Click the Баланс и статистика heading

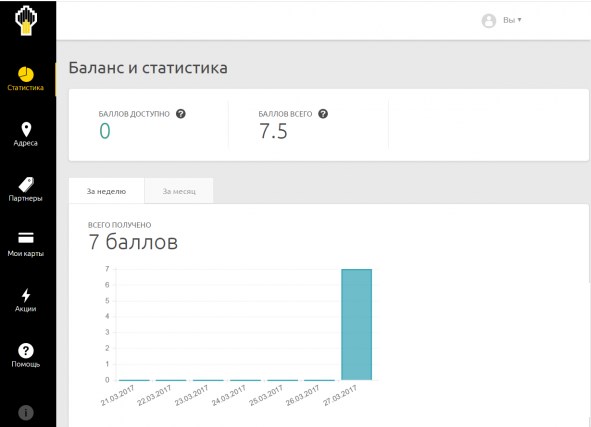coord(148,68)
